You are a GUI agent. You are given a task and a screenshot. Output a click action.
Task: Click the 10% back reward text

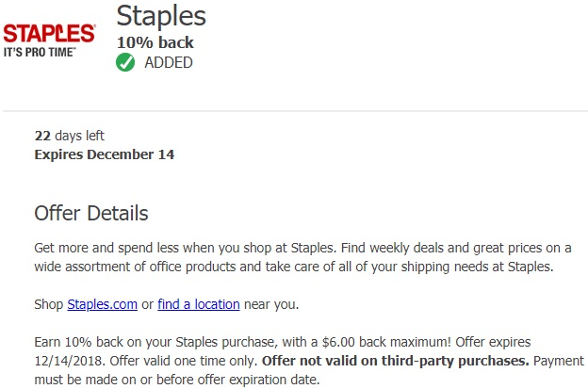point(155,42)
